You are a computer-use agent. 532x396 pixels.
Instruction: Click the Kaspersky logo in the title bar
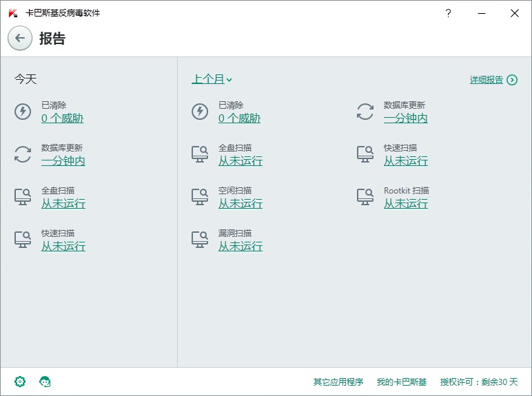13,13
